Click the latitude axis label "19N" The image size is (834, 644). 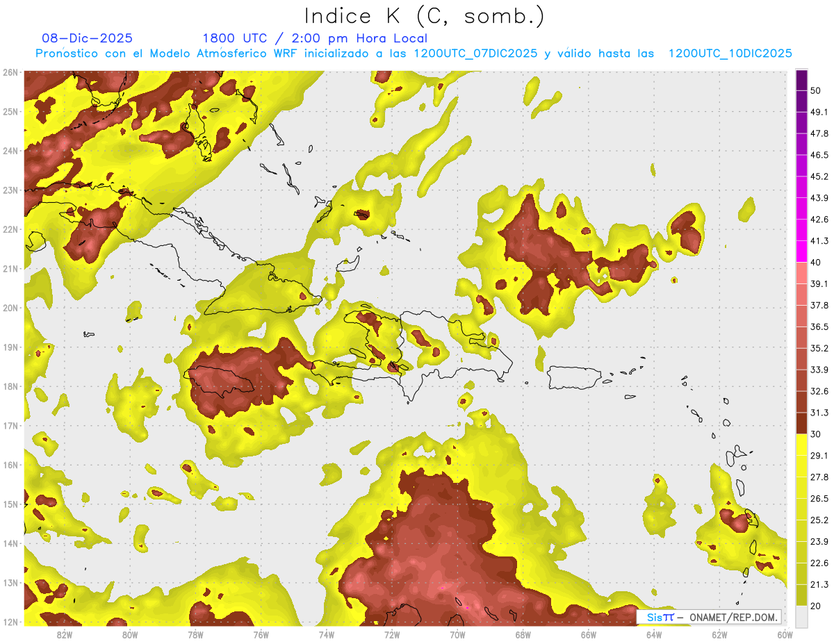tap(10, 347)
